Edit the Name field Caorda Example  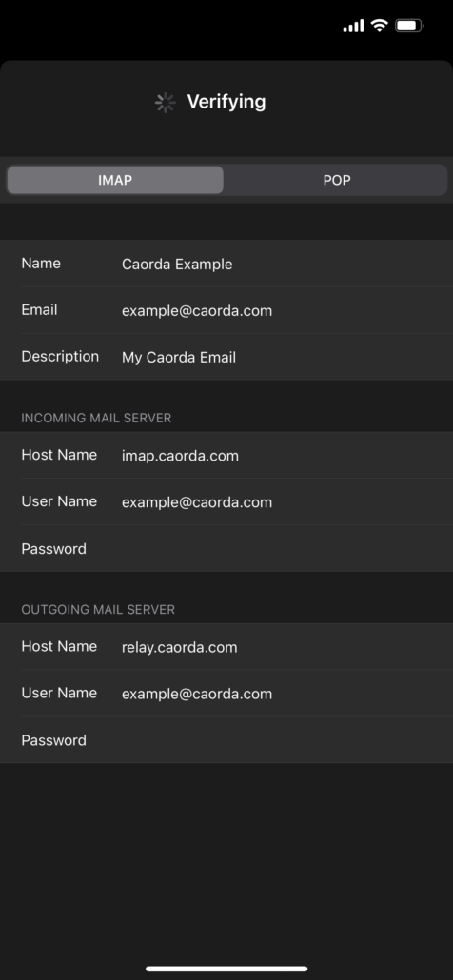[226, 264]
